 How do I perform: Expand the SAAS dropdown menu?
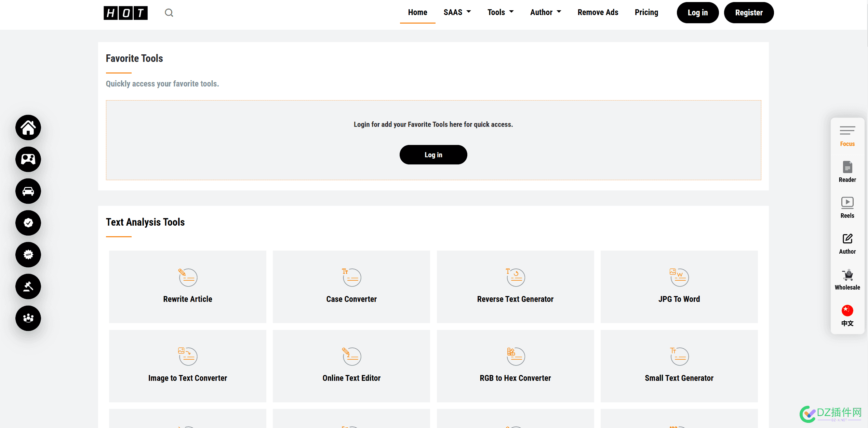coord(457,12)
